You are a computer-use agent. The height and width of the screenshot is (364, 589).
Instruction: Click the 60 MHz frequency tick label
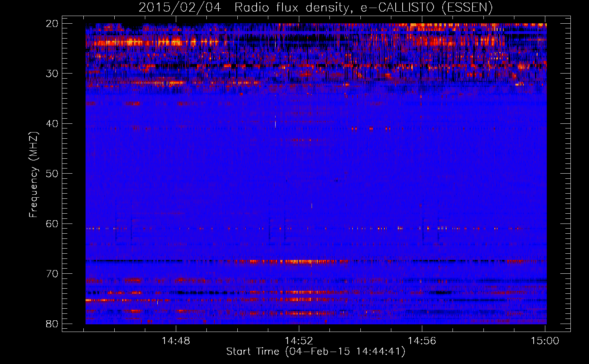(x=52, y=223)
